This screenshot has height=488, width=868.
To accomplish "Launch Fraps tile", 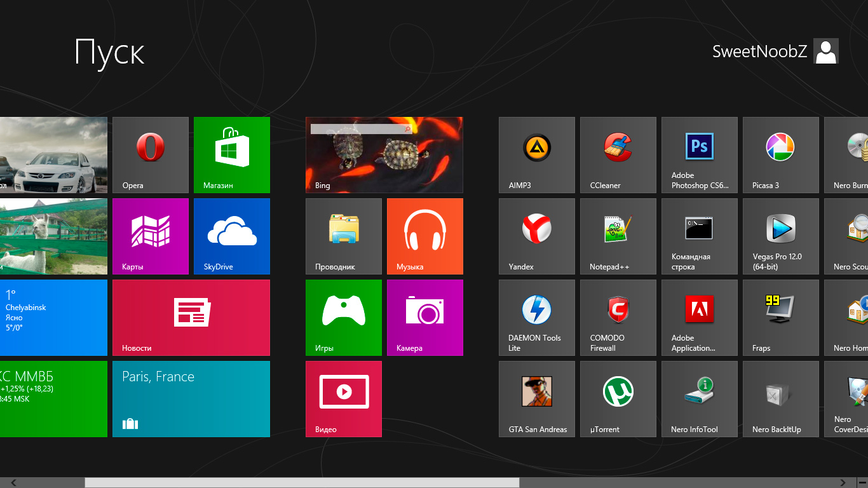I will [781, 318].
